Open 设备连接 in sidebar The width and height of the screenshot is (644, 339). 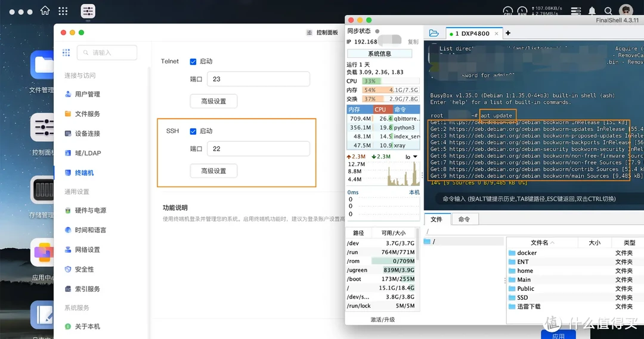point(82,133)
